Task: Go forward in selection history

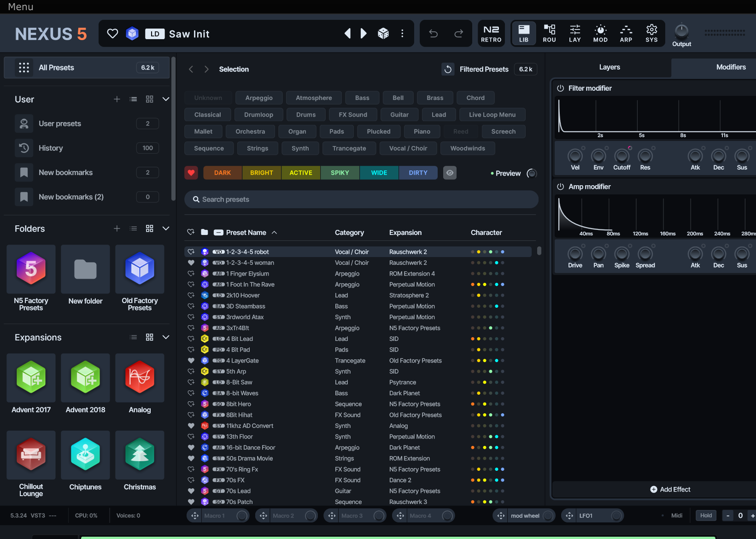Action: point(206,69)
